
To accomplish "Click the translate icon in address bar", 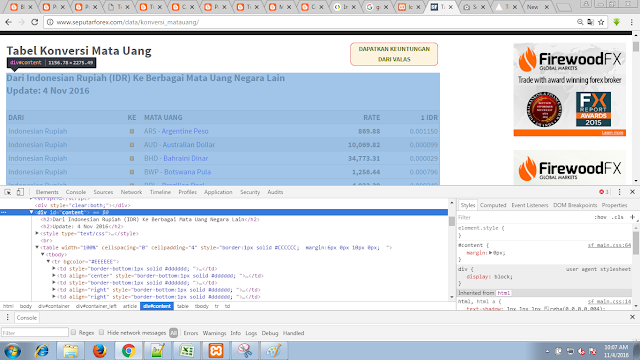I will [590, 22].
